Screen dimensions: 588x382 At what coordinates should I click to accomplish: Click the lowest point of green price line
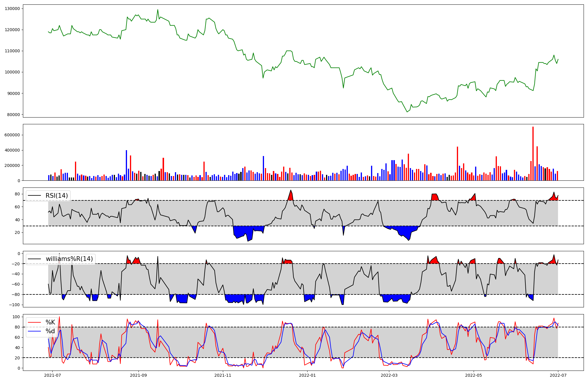click(x=407, y=112)
